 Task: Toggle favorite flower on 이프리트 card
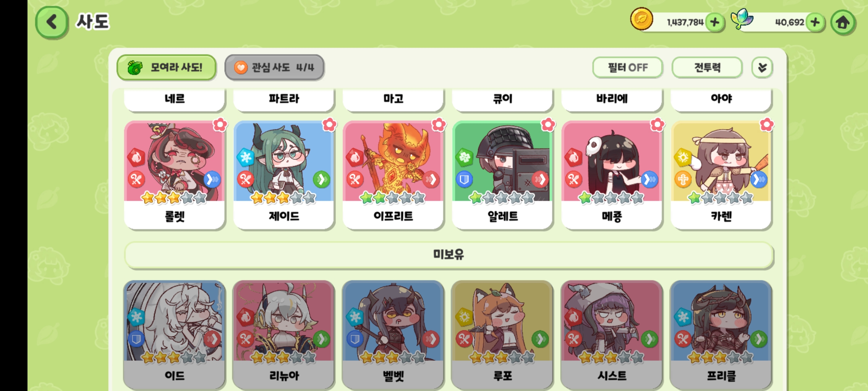click(439, 125)
